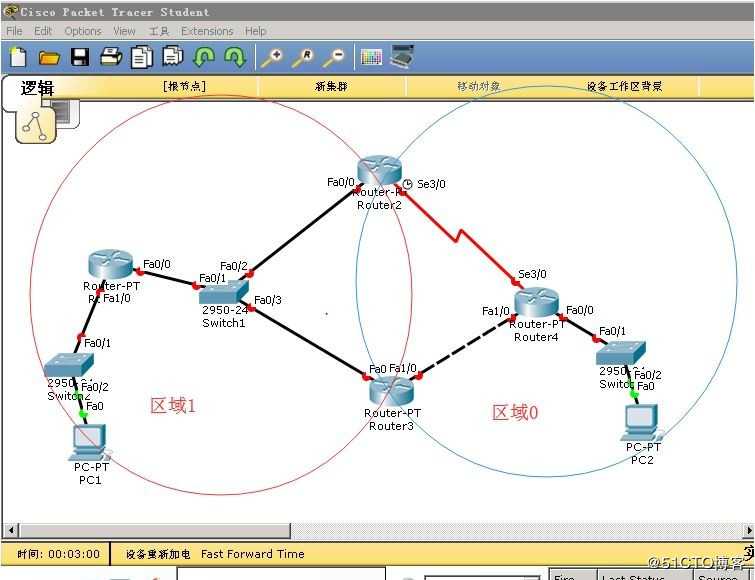Click the Paste toolbar icon
Image resolution: width=755 pixels, height=580 pixels.
(x=172, y=56)
